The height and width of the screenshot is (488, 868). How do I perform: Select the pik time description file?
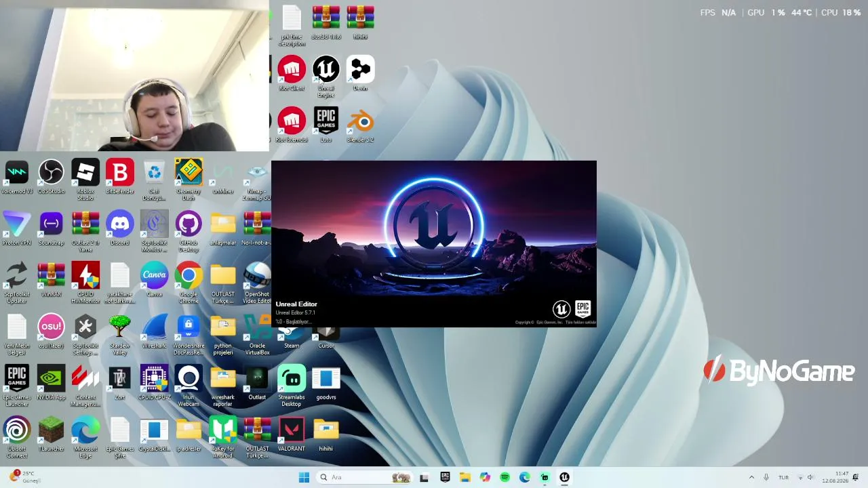click(292, 26)
